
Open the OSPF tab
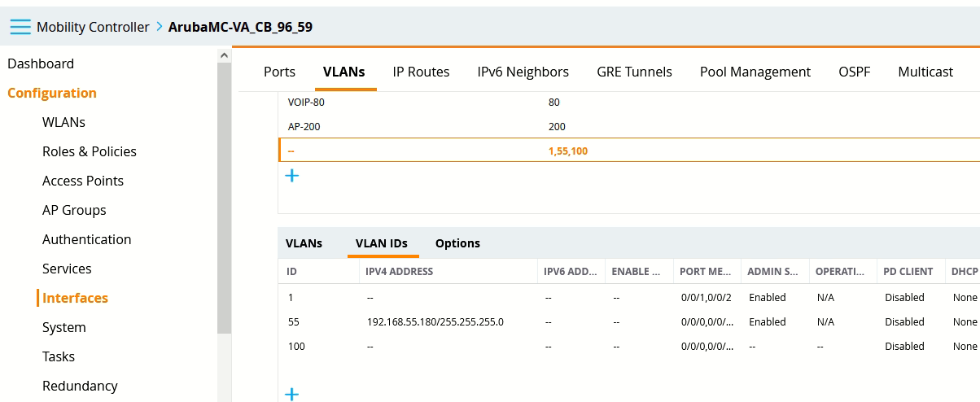tap(854, 72)
